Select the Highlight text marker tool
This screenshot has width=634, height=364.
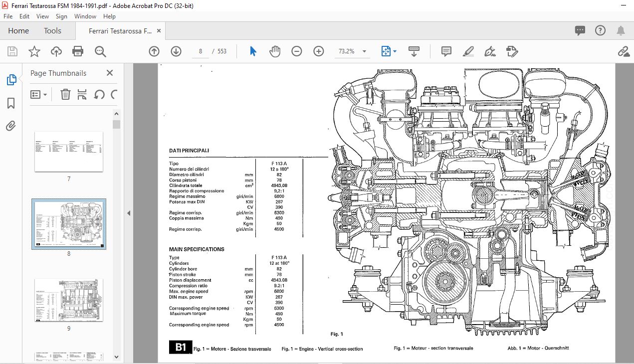pyautogui.click(x=468, y=51)
